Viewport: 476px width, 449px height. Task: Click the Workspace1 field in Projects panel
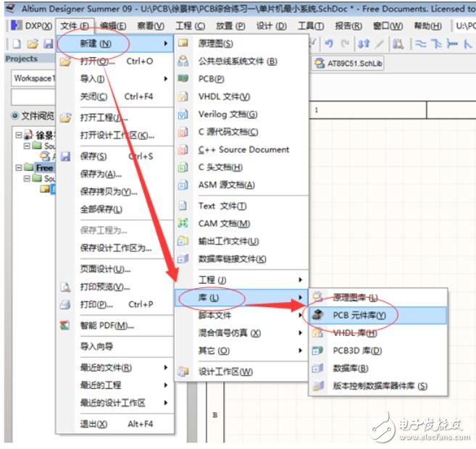33,78
